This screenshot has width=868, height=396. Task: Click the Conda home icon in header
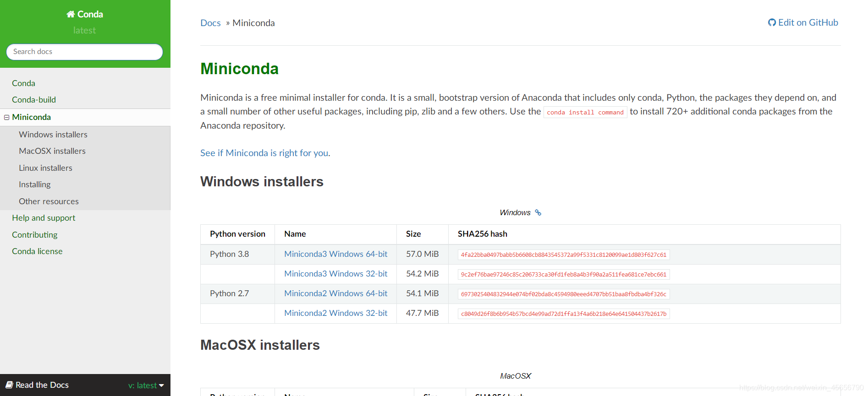point(71,14)
